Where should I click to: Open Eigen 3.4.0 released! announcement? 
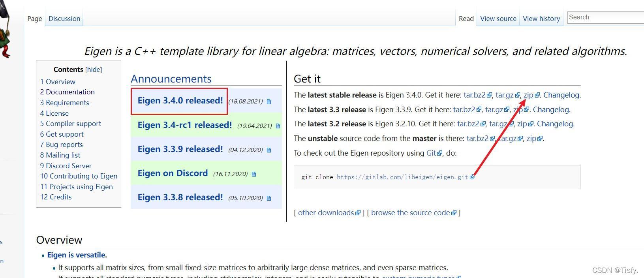click(180, 101)
